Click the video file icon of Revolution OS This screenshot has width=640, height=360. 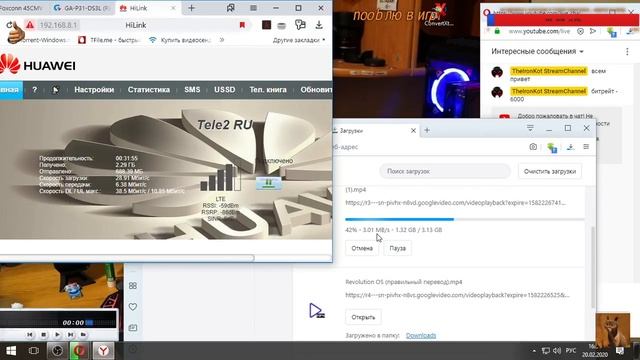click(316, 311)
